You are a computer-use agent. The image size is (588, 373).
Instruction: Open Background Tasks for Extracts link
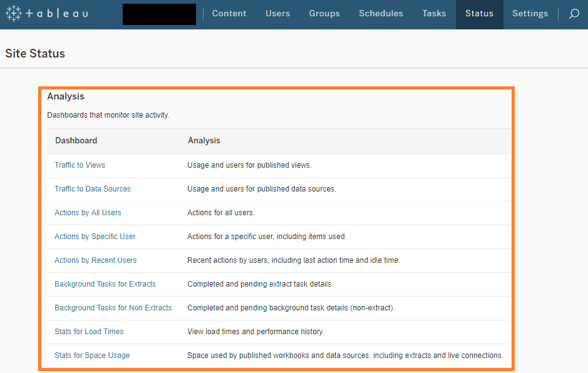point(105,284)
